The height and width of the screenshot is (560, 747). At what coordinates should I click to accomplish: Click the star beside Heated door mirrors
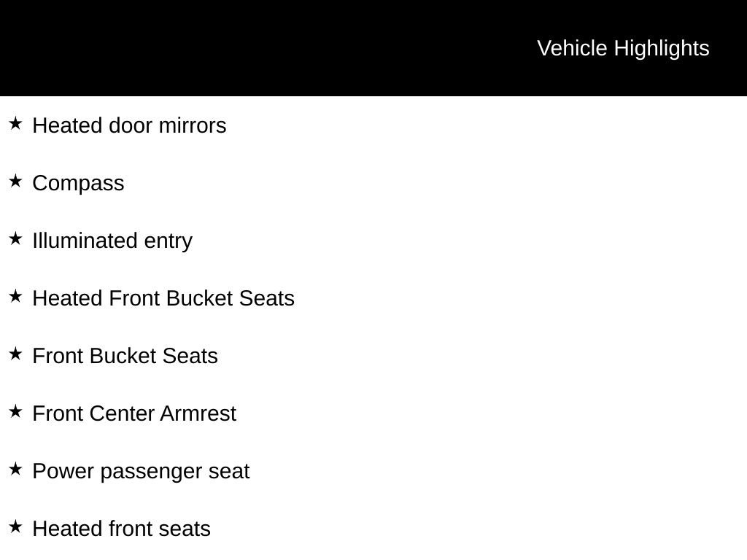[15, 123]
